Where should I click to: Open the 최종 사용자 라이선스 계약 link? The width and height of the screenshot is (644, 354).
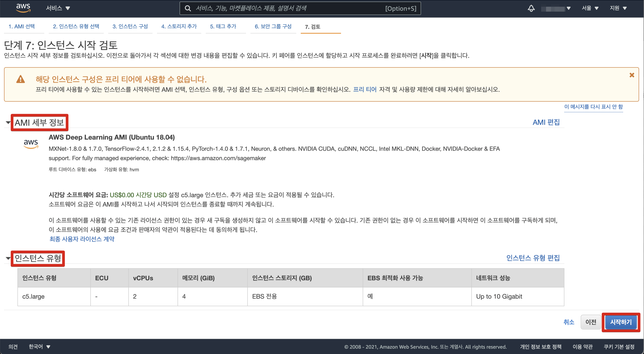[82, 239]
